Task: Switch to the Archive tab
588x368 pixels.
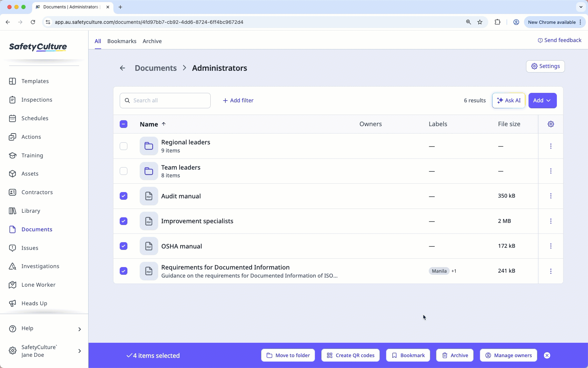Action: click(x=152, y=41)
